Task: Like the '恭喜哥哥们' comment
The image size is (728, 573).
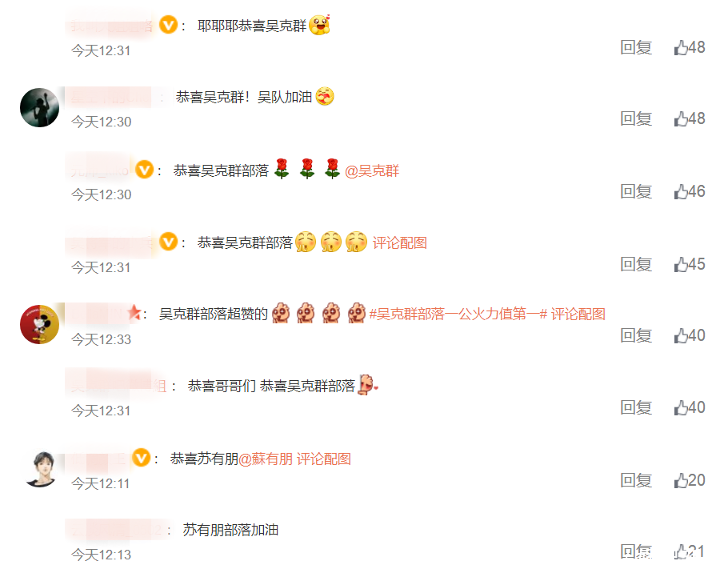Action: click(x=690, y=407)
